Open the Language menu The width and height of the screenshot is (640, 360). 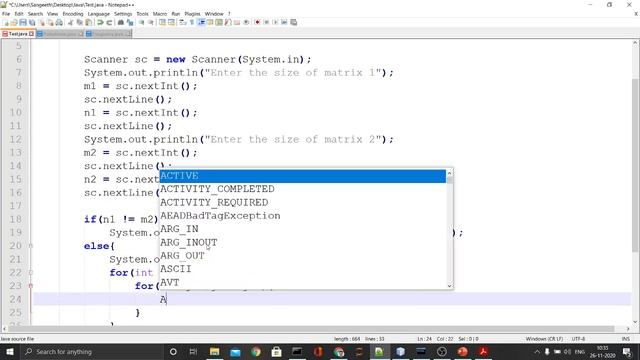click(x=98, y=13)
